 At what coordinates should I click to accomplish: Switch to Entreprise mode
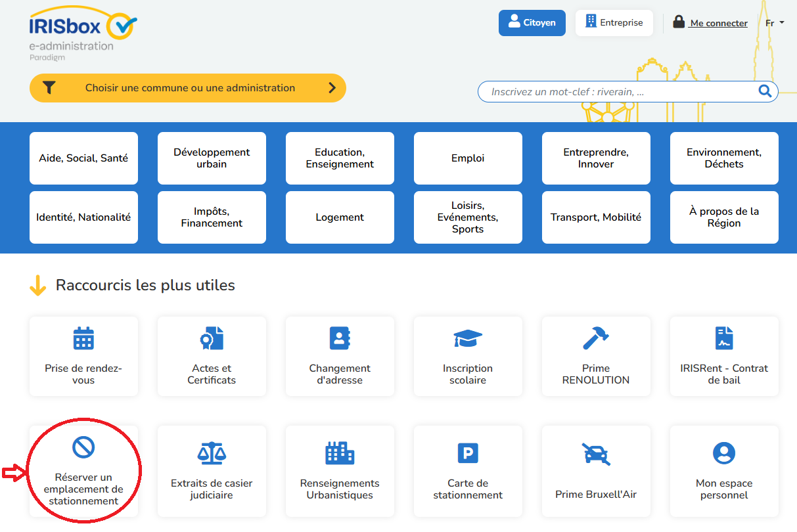614,23
